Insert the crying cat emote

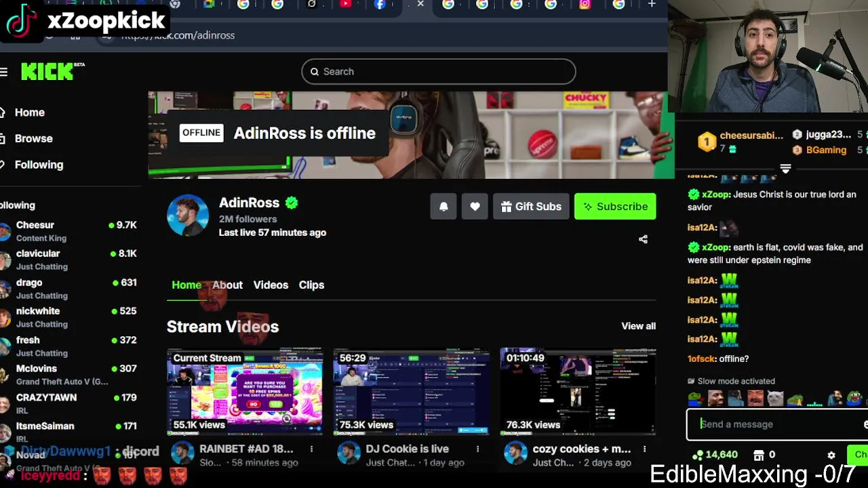coord(775,399)
